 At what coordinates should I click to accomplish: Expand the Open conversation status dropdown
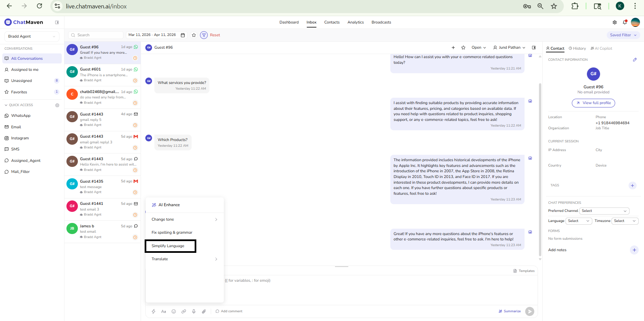click(479, 47)
